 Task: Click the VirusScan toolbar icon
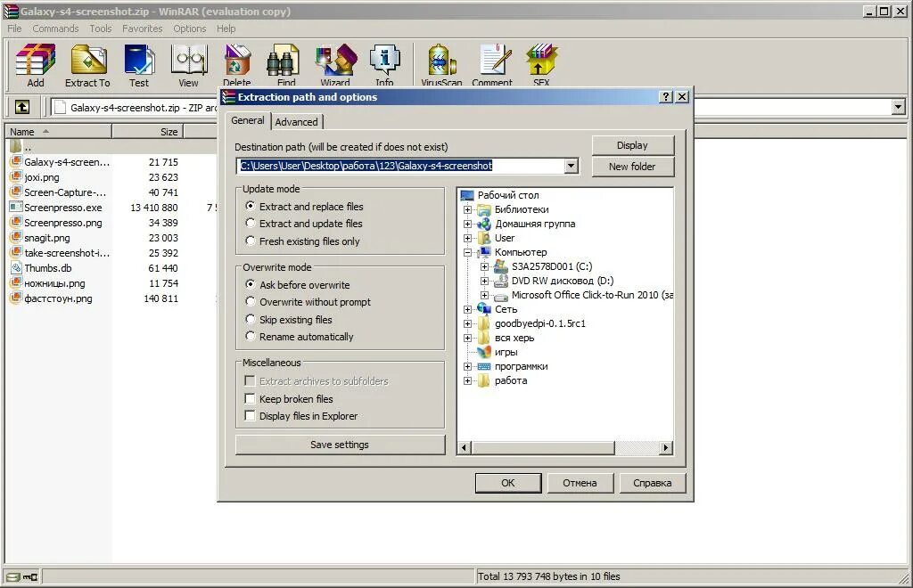441,60
